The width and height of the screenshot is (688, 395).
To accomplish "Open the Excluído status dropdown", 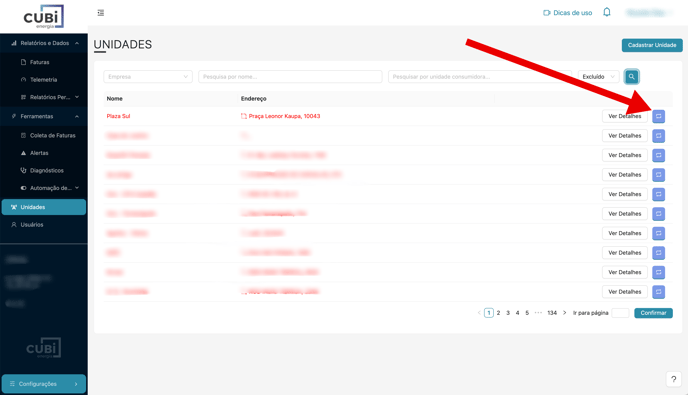I will pos(598,77).
